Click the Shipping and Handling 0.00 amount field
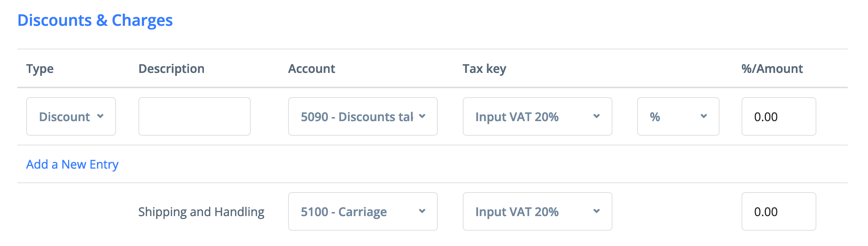 (779, 212)
